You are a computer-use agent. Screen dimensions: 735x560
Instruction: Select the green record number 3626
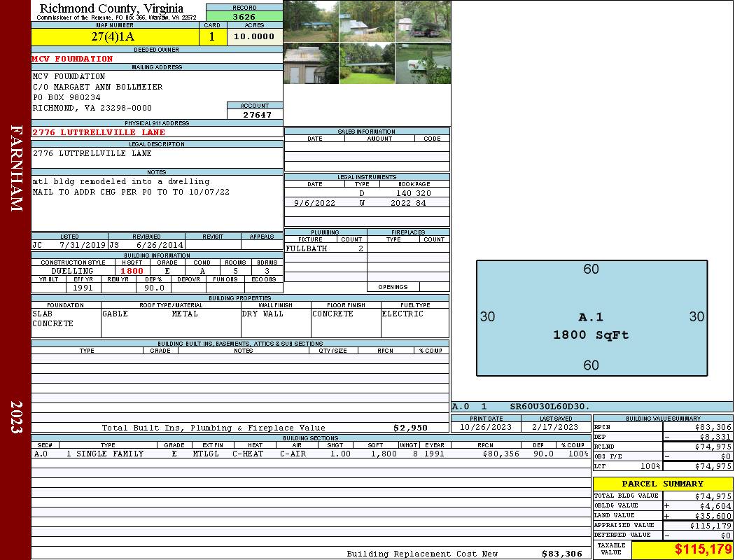(x=244, y=16)
